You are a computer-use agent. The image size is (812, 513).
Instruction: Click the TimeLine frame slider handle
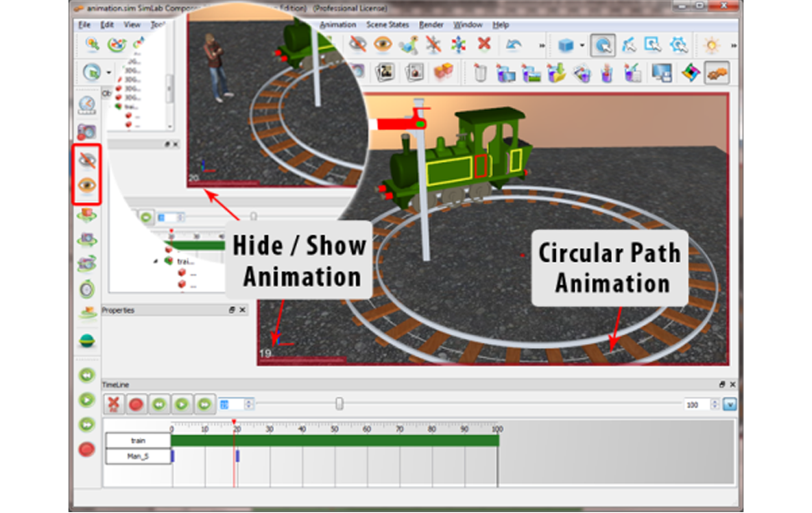(339, 404)
